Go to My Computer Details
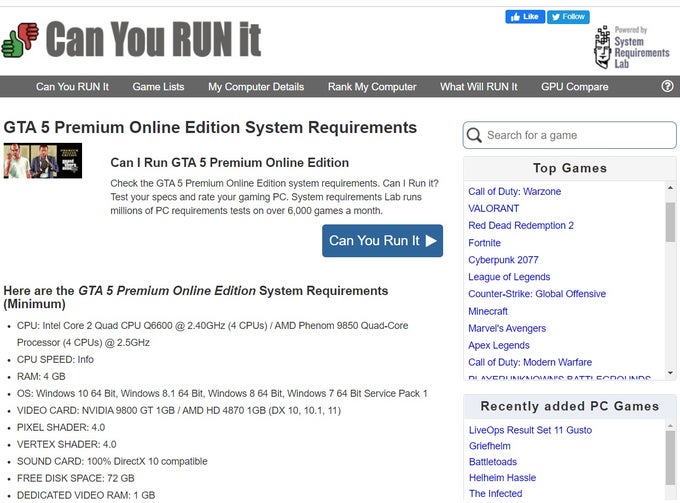This screenshot has height=503, width=680. (256, 87)
